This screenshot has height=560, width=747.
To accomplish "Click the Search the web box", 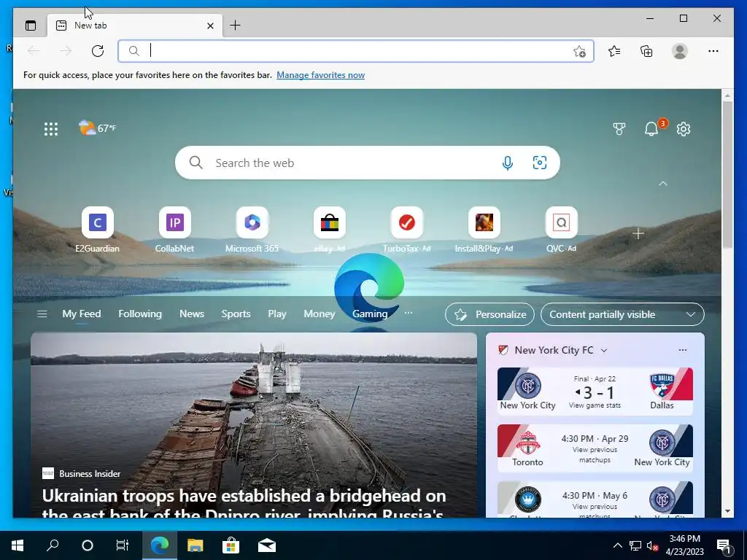I will point(368,163).
